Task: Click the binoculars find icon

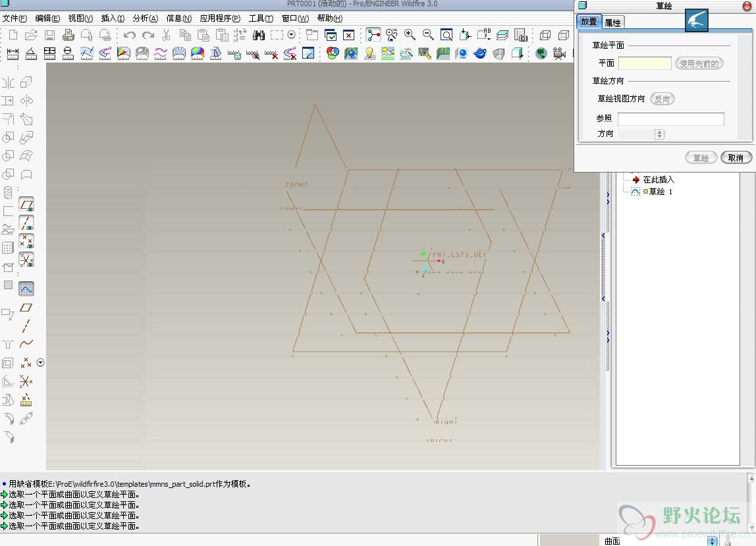Action: pyautogui.click(x=259, y=35)
